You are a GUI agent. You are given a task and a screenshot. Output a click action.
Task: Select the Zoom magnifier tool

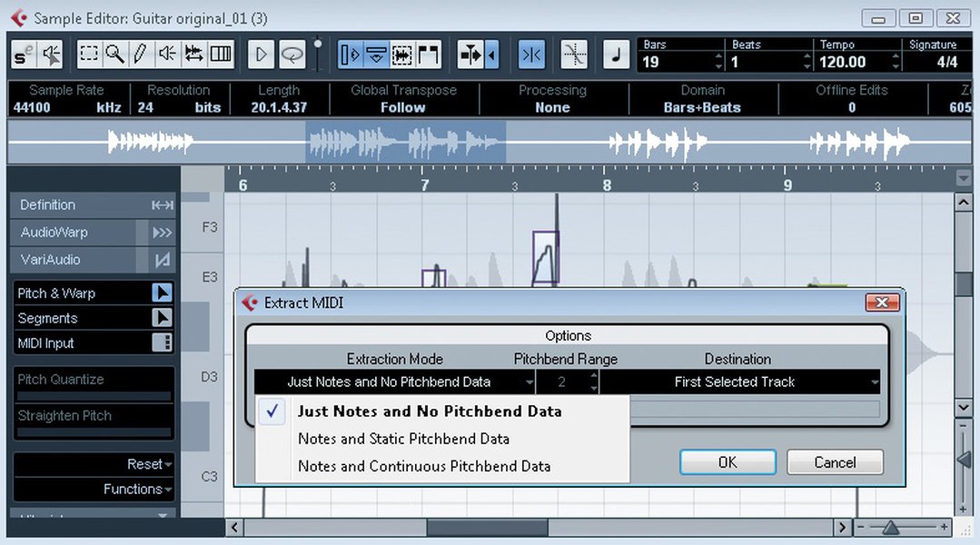pyautogui.click(x=114, y=54)
